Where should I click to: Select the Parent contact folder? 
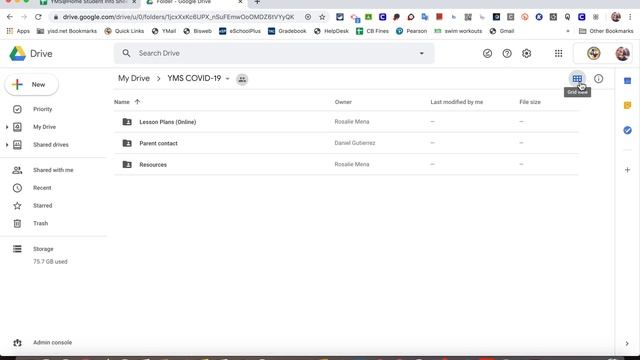[346, 143]
